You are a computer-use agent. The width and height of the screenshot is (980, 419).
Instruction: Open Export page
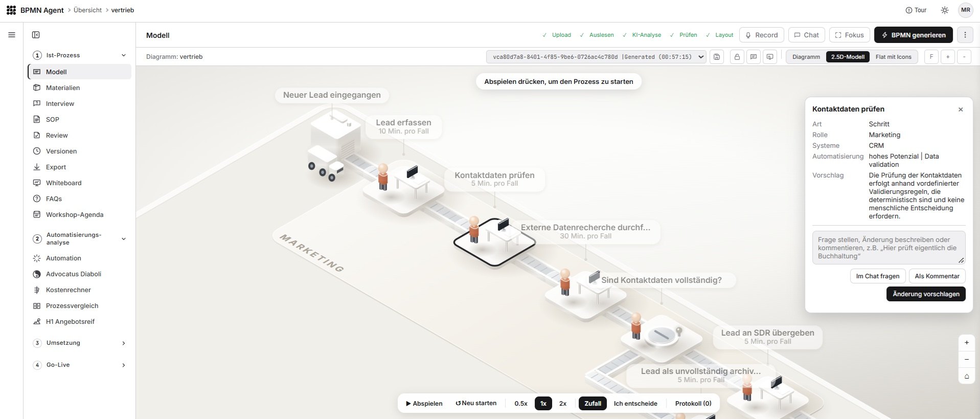pyautogui.click(x=80, y=167)
